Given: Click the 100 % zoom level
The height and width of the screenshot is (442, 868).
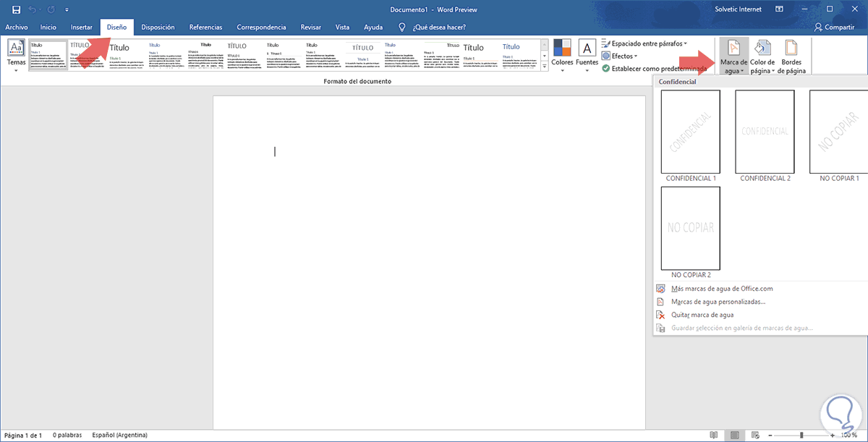Looking at the screenshot, I should click(849, 435).
